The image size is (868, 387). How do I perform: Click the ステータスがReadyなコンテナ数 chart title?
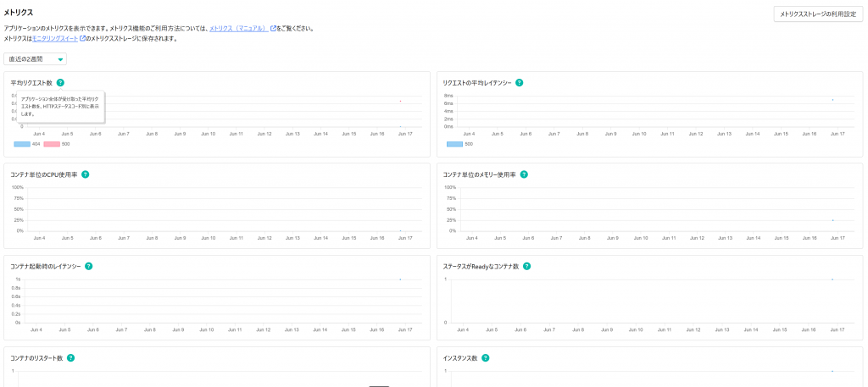[x=481, y=267]
